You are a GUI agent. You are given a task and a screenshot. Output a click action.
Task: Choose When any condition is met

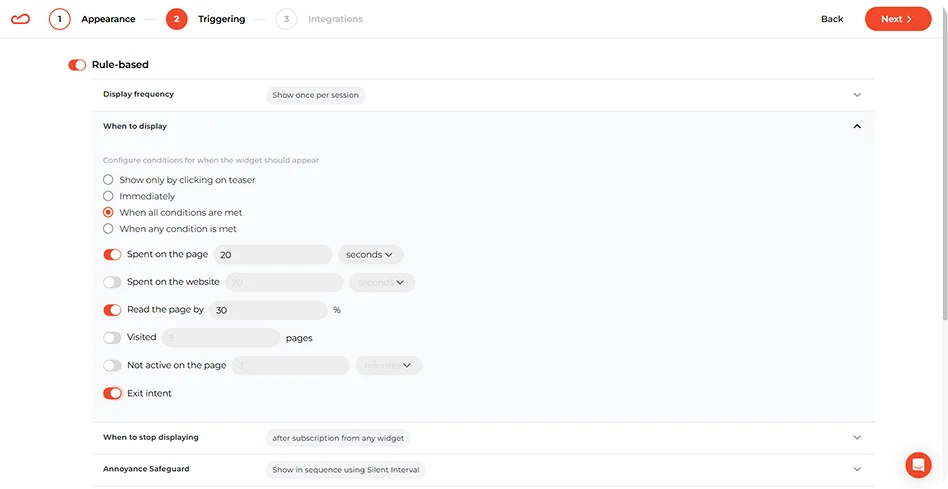click(x=109, y=229)
